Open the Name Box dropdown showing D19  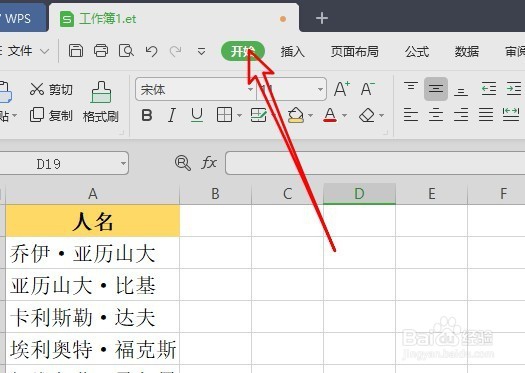pos(123,163)
